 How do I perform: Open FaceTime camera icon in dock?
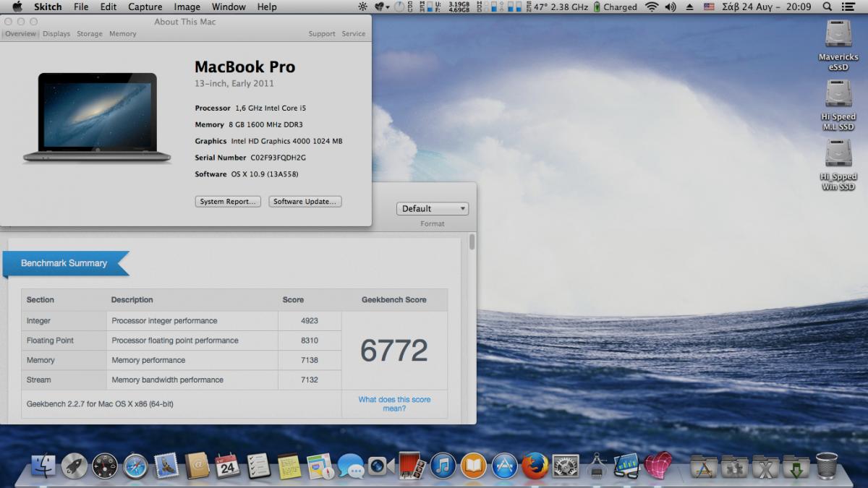(x=381, y=466)
